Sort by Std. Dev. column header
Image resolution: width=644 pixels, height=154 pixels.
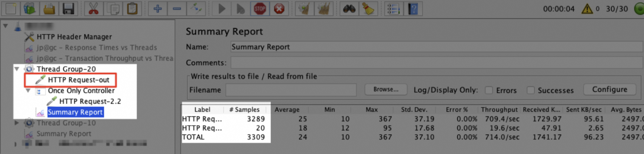tap(414, 109)
